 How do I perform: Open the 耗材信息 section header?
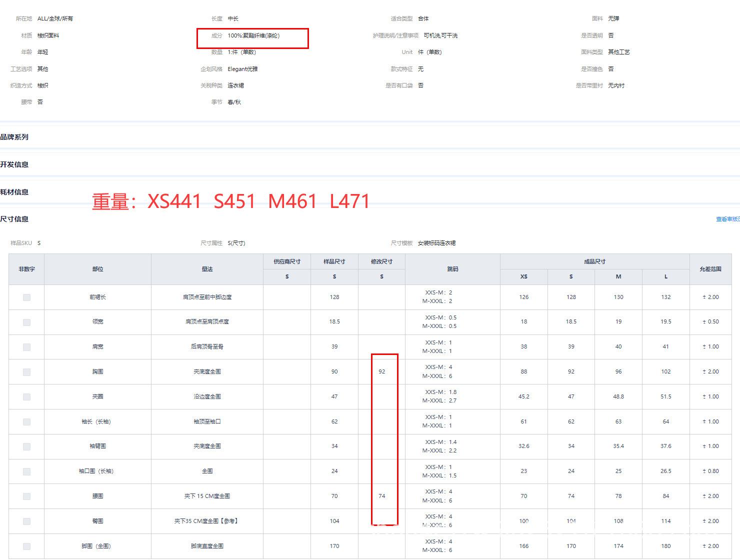(14, 192)
